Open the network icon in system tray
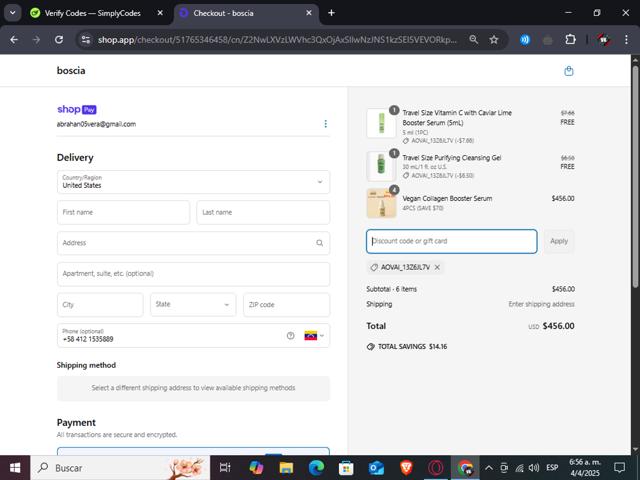Image resolution: width=640 pixels, height=480 pixels. [519, 468]
